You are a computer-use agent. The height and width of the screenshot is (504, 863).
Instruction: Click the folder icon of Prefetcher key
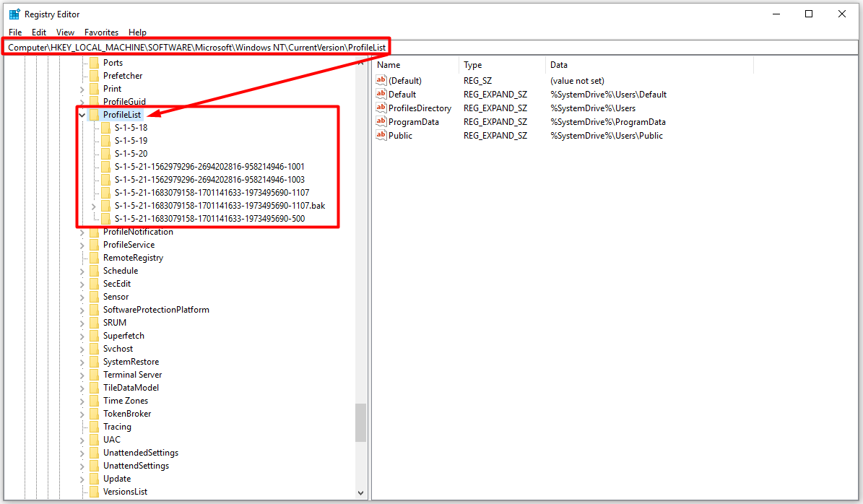(94, 75)
